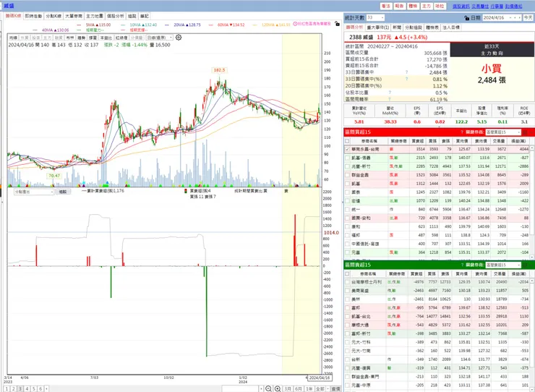Open the 關鍵券商 dropdown in 區間買超15

coord(503,132)
